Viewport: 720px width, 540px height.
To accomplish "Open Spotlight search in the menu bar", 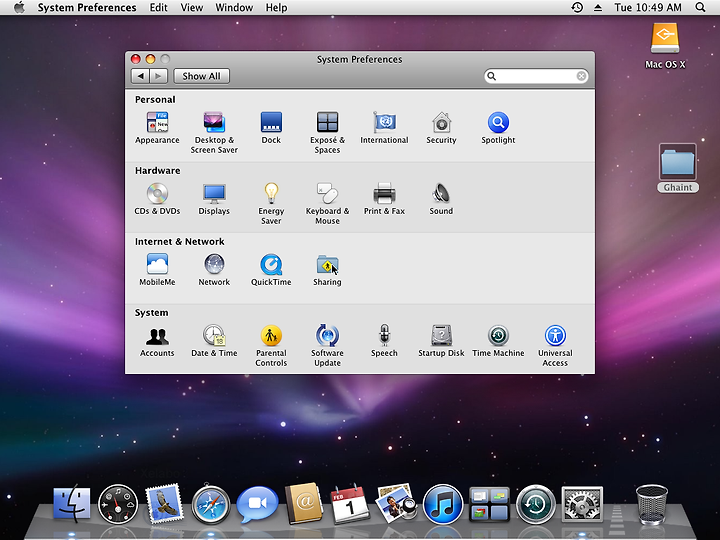I will coord(700,7).
